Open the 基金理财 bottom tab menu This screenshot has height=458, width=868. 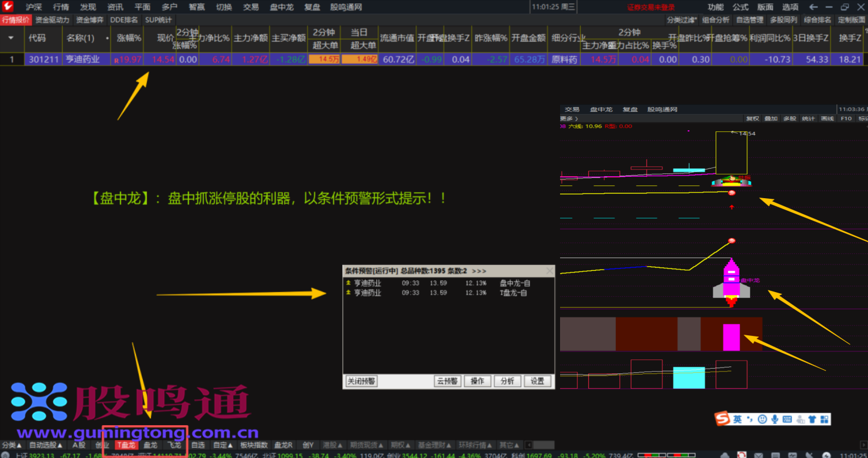point(436,445)
